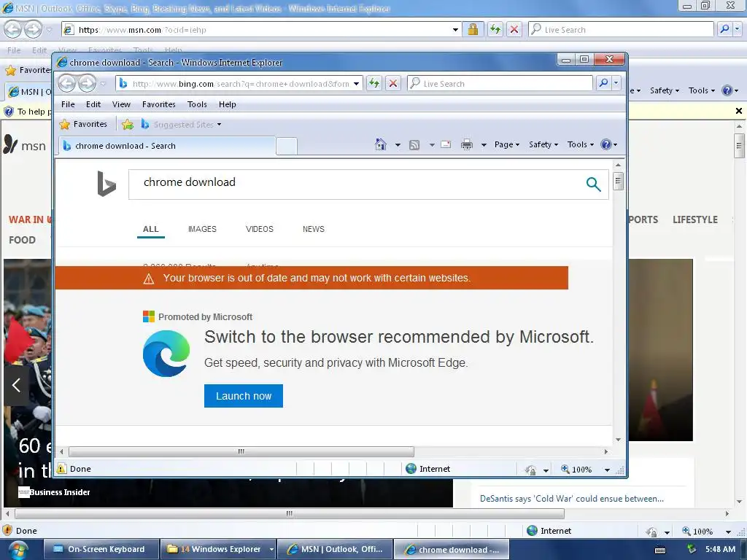
Task: Switch to NEWS results tab
Action: point(314,229)
